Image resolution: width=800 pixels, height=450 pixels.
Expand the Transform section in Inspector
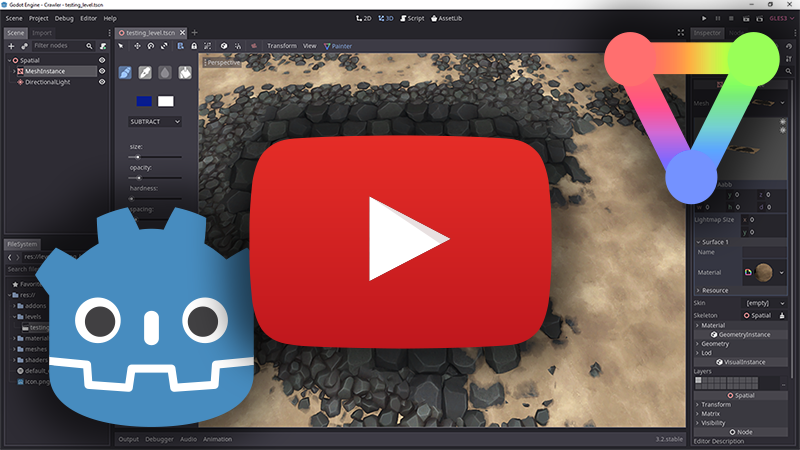[x=741, y=405]
